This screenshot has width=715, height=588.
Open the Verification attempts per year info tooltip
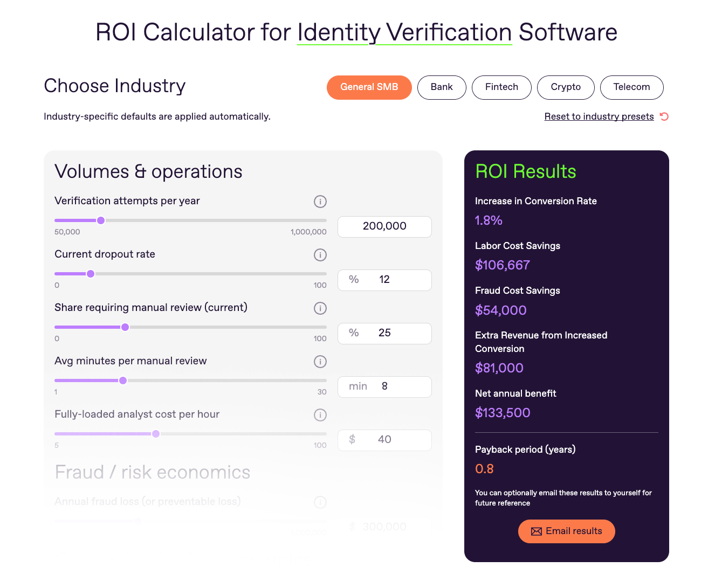(x=320, y=202)
